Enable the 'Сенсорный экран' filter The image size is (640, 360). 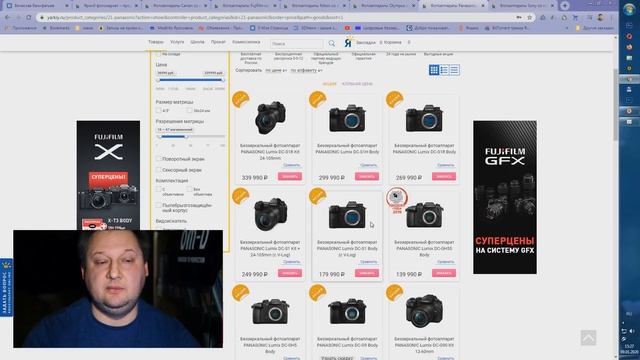coord(158,170)
